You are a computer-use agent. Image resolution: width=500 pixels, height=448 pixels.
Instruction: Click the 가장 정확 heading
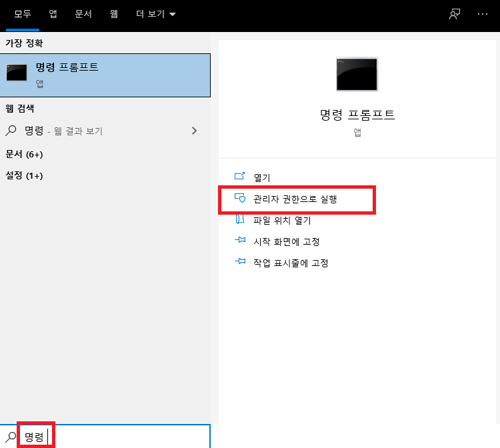[x=24, y=43]
